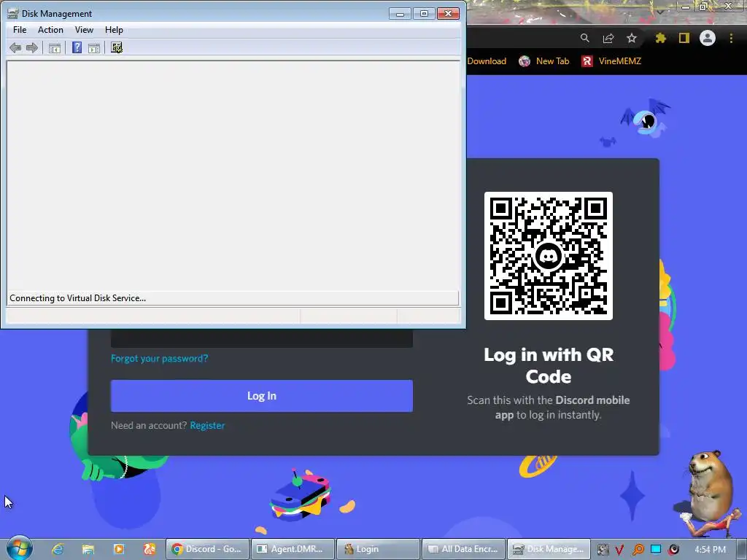The height and width of the screenshot is (560, 747).
Task: Open the Download bookmark
Action: (x=487, y=61)
